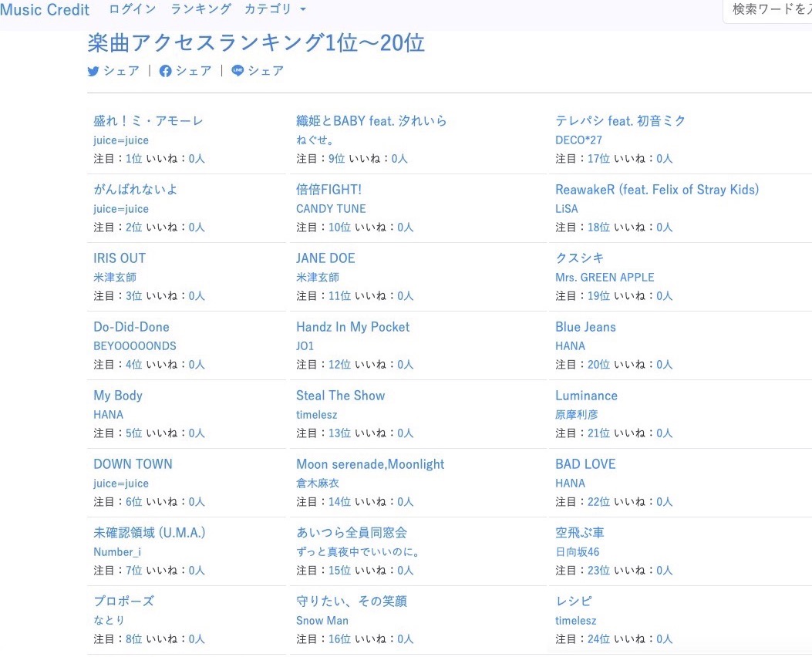The image size is (812, 657).
Task: Click the Music Credit site logo
Action: point(45,10)
